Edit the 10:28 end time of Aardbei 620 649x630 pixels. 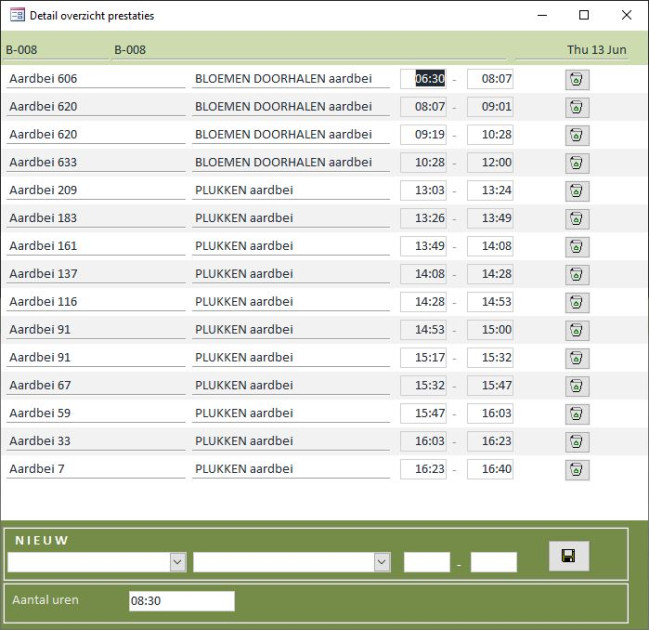point(490,134)
